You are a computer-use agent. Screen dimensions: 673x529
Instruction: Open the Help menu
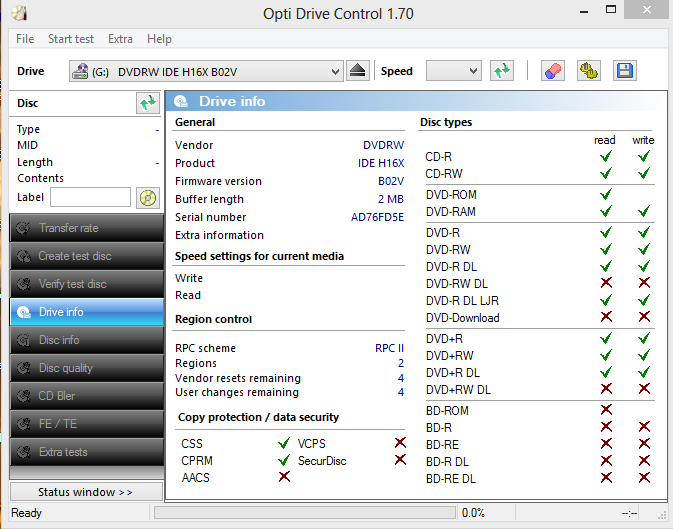pos(159,39)
